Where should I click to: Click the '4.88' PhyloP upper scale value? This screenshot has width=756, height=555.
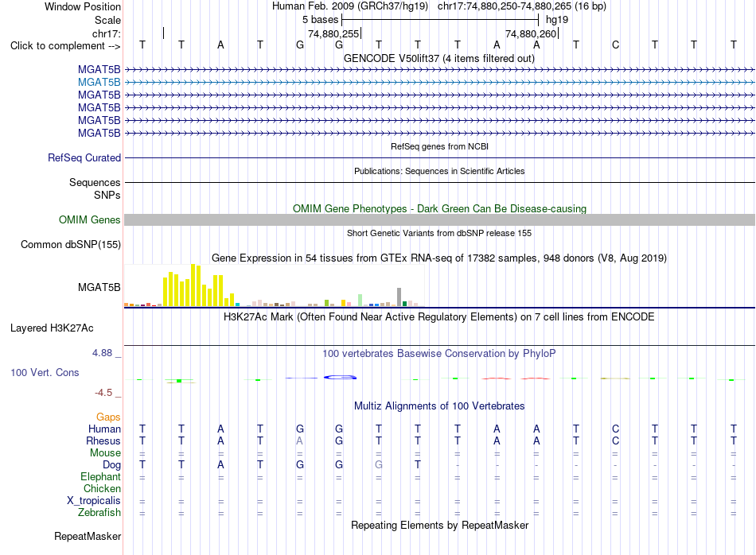[103, 353]
